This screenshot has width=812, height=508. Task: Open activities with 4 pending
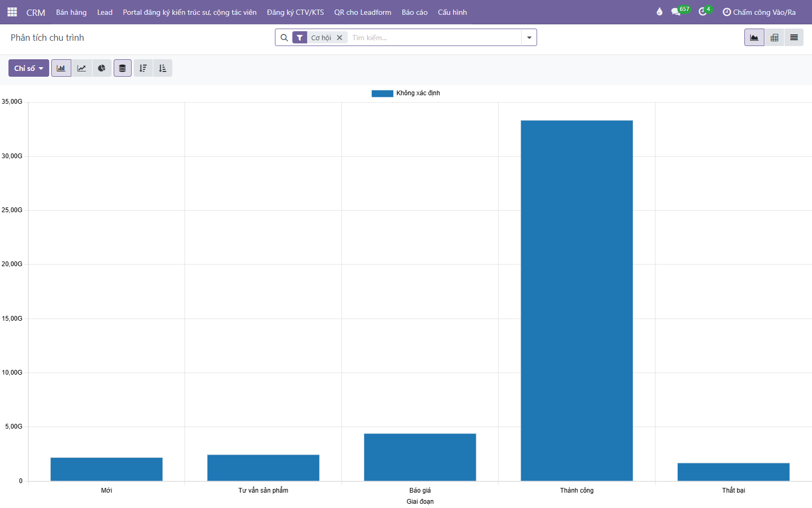(705, 12)
